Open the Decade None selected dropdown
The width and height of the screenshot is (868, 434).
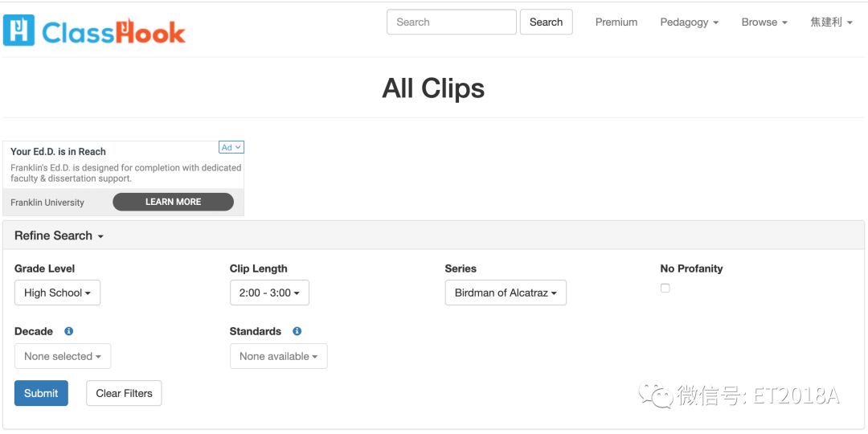tap(63, 356)
